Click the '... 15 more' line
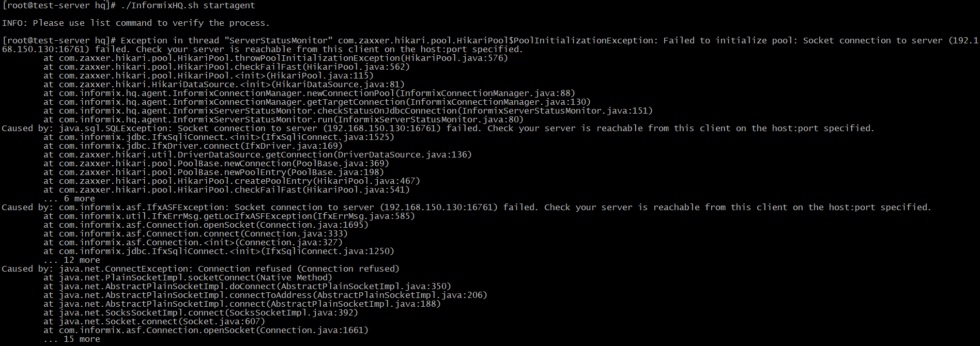Image resolution: width=980 pixels, height=346 pixels. pos(71,339)
